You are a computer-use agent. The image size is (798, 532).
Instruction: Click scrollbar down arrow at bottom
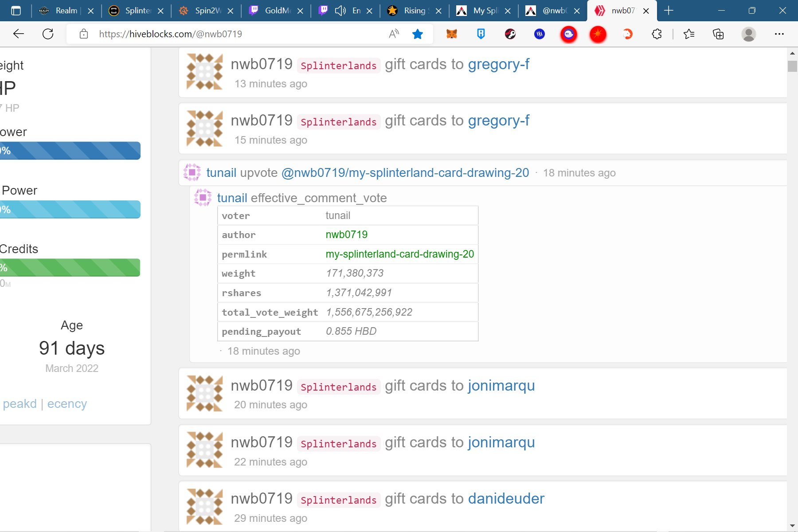(792, 526)
